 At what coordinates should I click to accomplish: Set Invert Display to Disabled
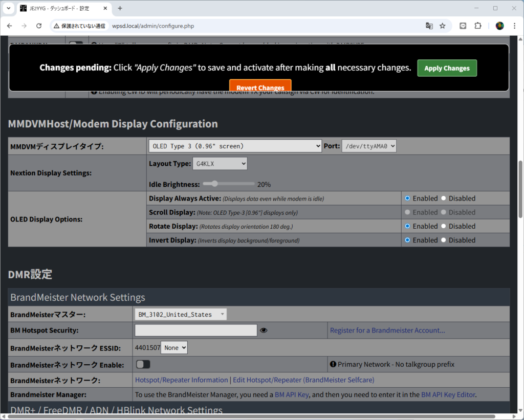[444, 240]
